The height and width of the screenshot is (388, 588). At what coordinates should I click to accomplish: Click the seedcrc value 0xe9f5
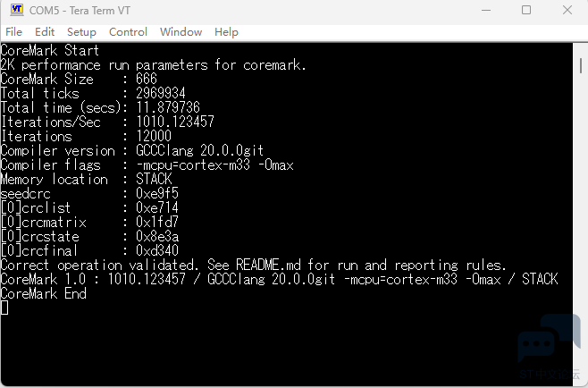(156, 193)
